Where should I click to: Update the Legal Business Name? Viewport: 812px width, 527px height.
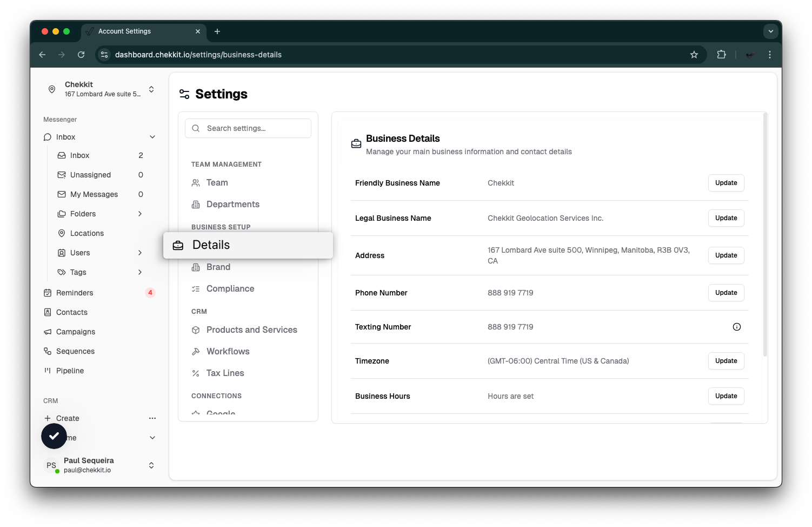click(x=726, y=218)
